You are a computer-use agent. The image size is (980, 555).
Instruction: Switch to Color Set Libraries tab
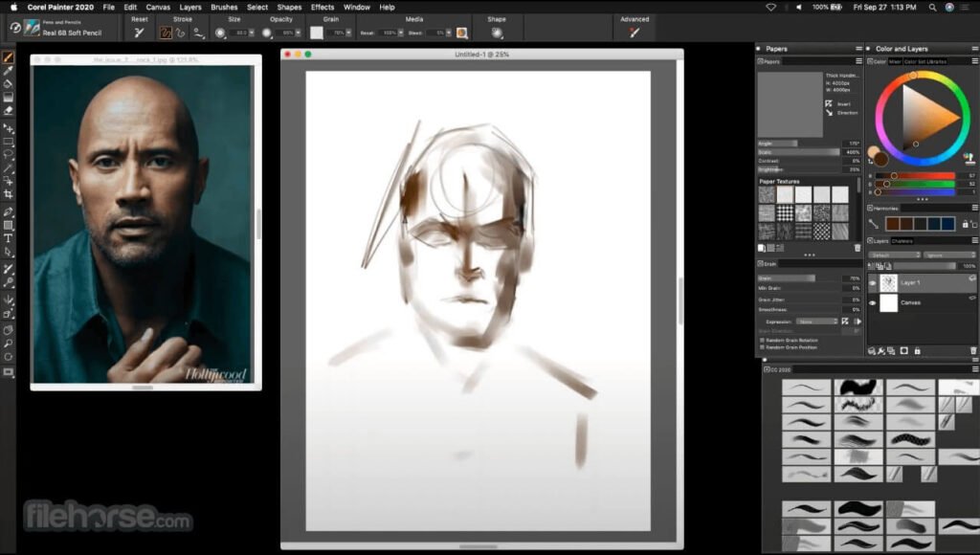[925, 61]
